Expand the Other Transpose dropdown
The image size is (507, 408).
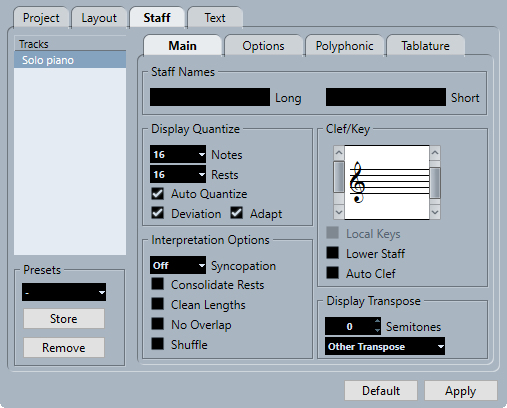click(x=385, y=346)
